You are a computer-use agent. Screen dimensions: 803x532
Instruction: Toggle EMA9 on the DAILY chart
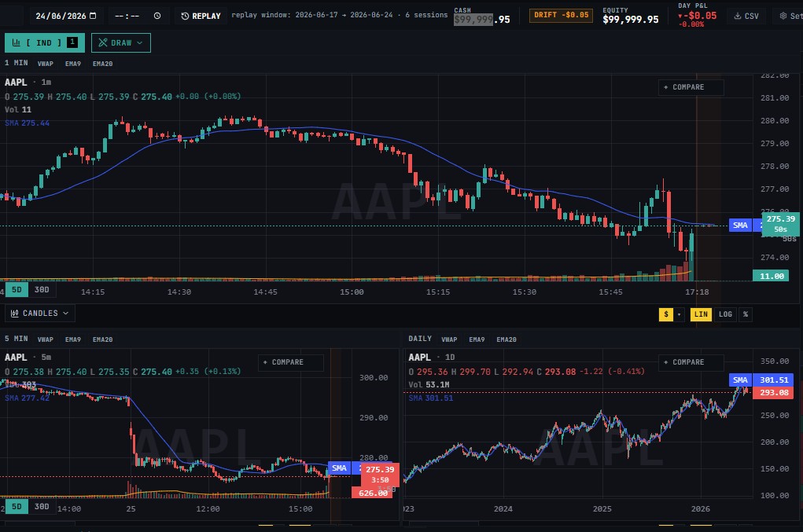coord(477,339)
